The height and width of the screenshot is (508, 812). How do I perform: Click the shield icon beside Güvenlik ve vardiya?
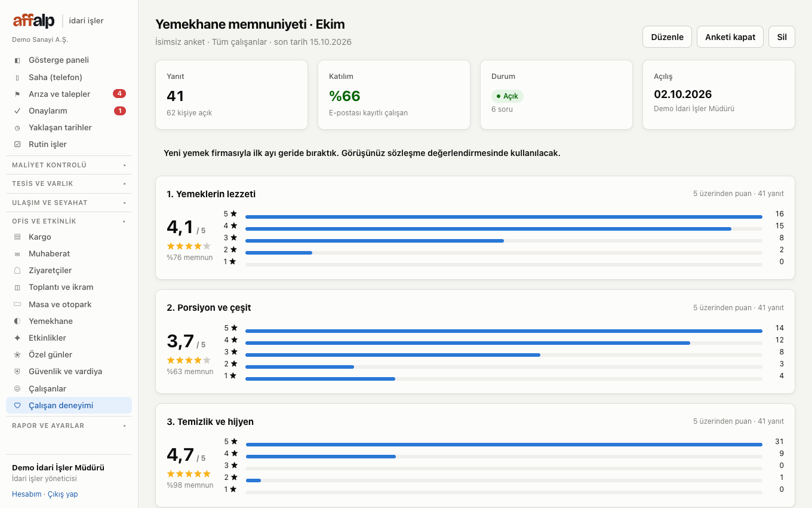coord(17,372)
